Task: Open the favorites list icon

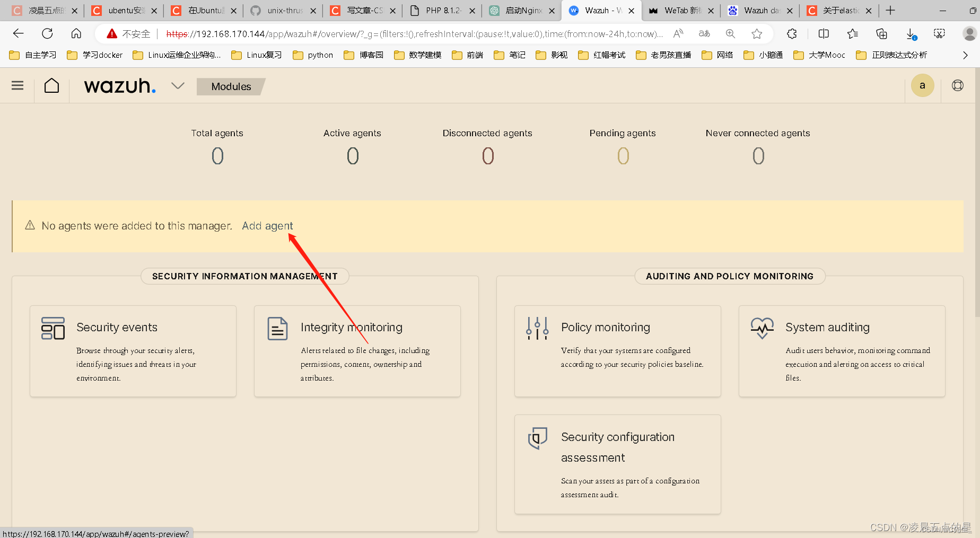Action: tap(853, 33)
